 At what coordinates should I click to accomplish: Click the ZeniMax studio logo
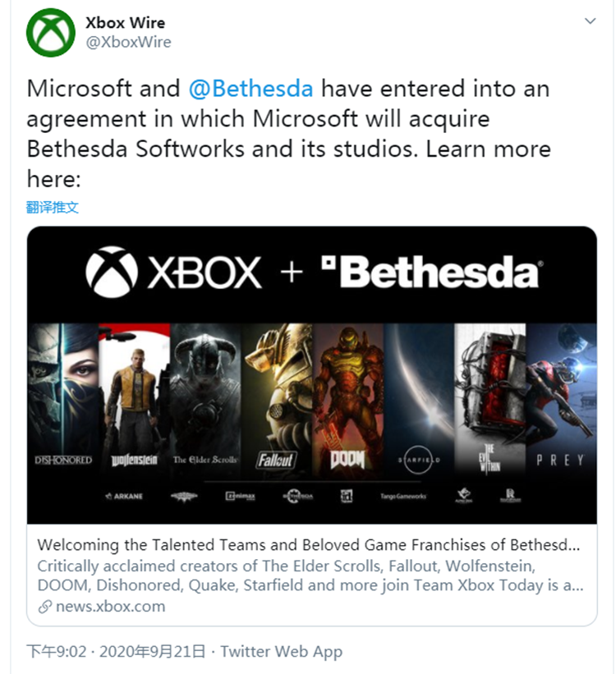pos(239,496)
